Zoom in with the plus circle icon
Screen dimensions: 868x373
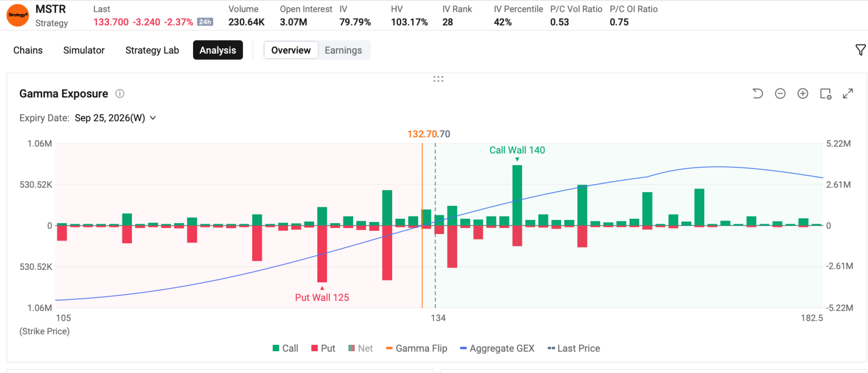(x=803, y=93)
